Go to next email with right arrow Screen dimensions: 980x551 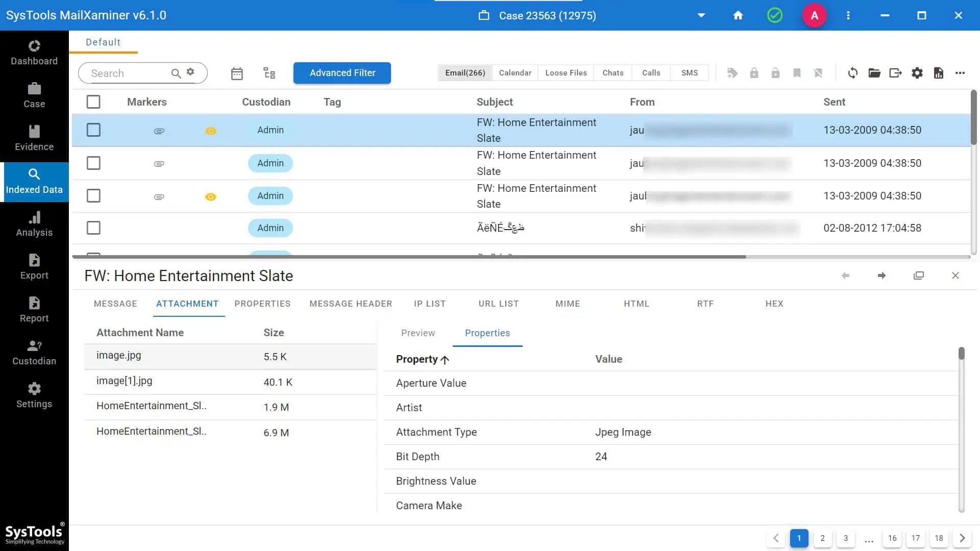[x=881, y=275]
